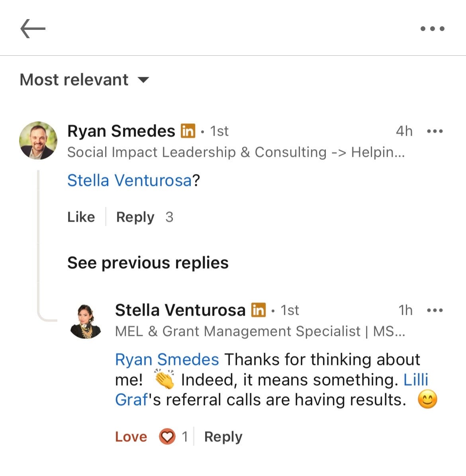Open the Most relevant sort dropdown
The width and height of the screenshot is (466, 476).
(x=84, y=80)
